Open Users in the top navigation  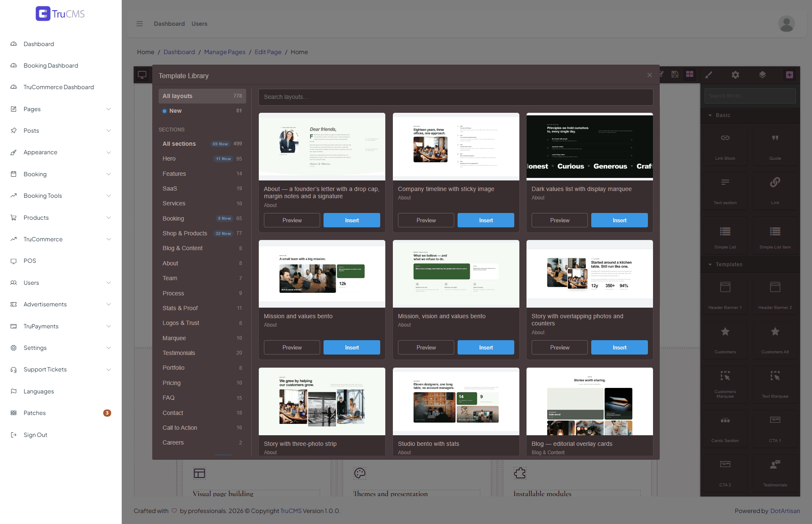click(x=199, y=24)
